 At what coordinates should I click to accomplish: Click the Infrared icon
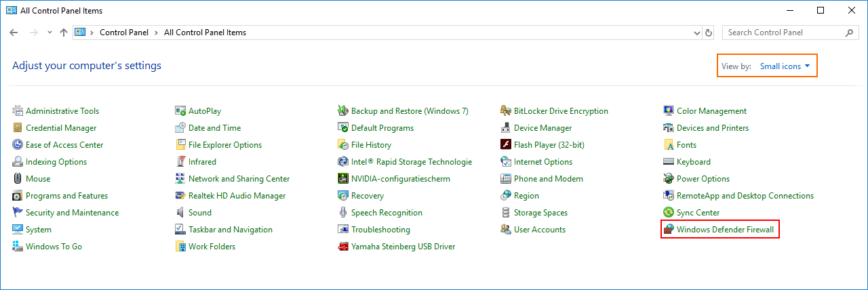tap(180, 162)
